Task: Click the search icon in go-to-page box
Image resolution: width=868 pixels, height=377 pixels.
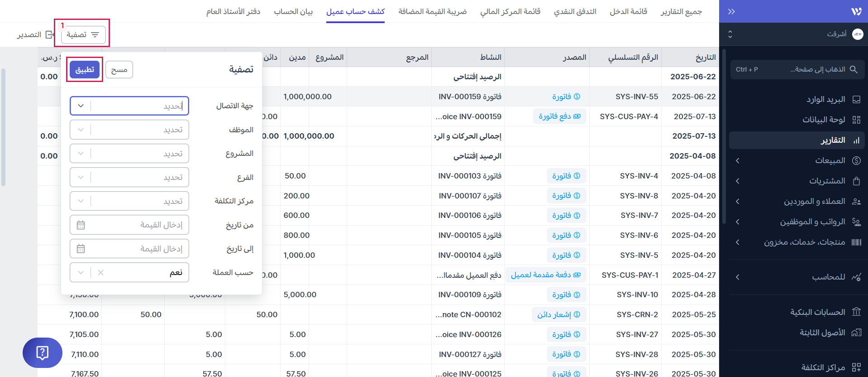Action: [854, 69]
